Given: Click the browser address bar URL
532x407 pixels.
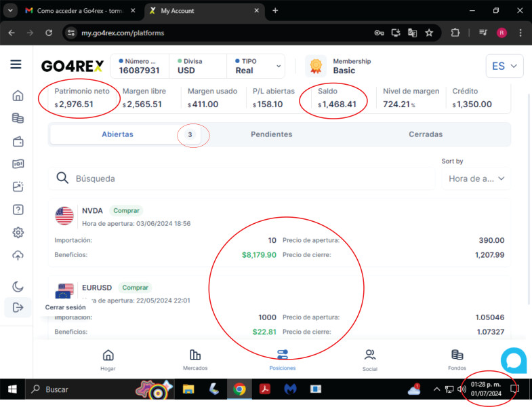Looking at the screenshot, I should 123,33.
